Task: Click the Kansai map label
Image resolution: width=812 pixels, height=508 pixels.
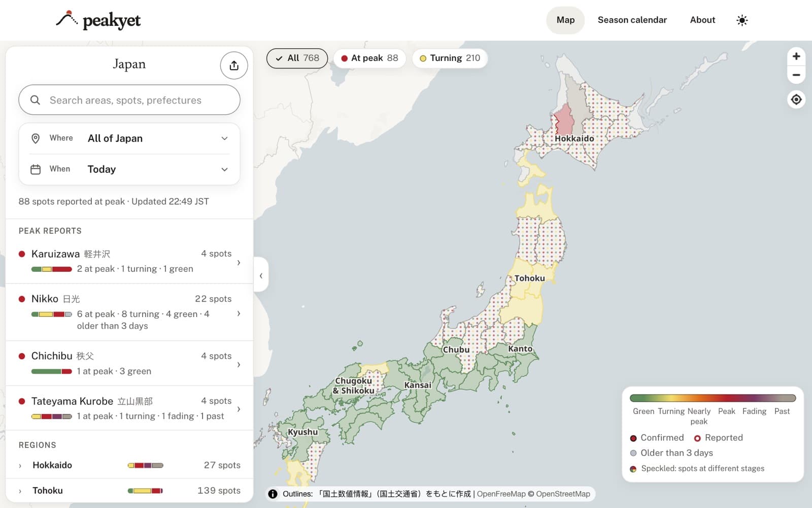Action: 418,385
